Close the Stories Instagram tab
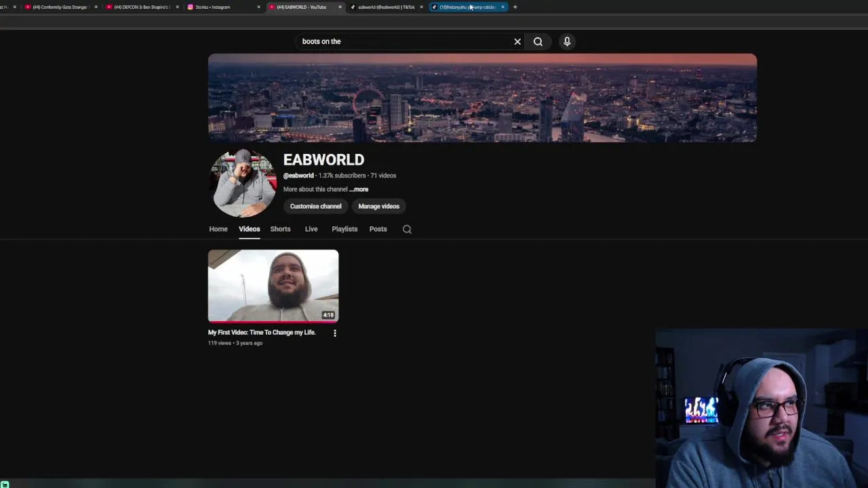Screen dimensions: 868x488 (x=258, y=7)
